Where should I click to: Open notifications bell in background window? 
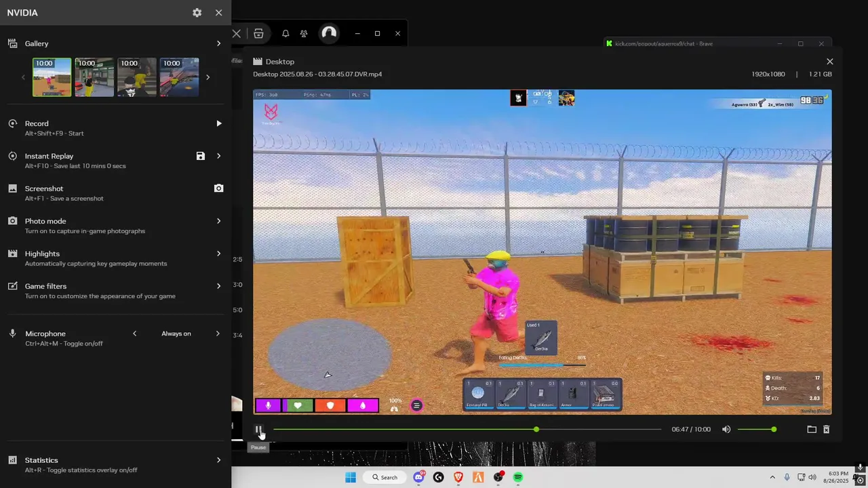point(285,33)
